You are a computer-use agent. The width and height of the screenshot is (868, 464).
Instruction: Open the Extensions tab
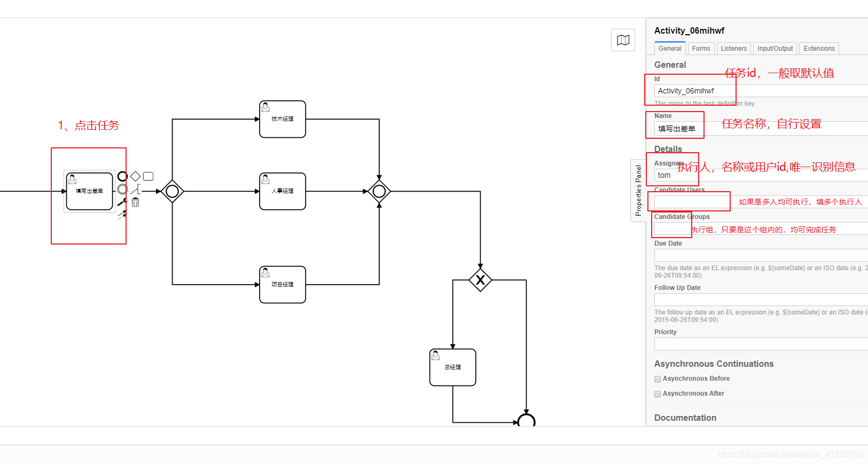point(819,49)
